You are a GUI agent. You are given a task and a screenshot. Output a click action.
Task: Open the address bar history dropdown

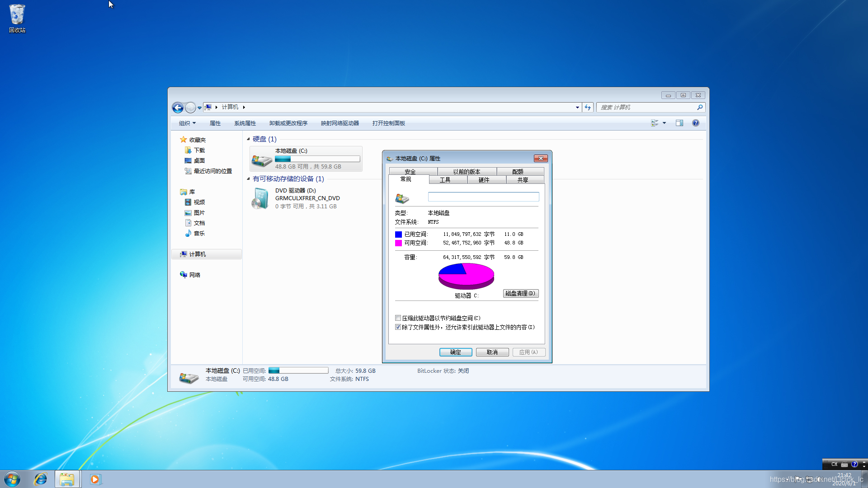pyautogui.click(x=577, y=108)
